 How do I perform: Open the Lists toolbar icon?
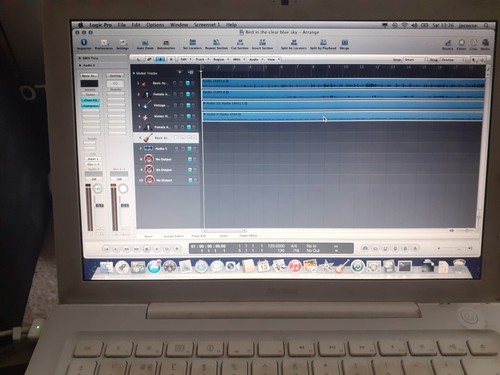point(474,43)
